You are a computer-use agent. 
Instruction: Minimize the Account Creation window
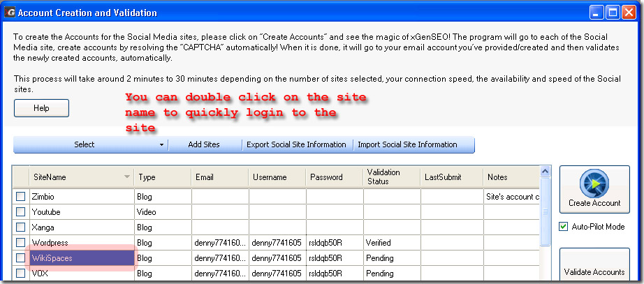point(598,13)
